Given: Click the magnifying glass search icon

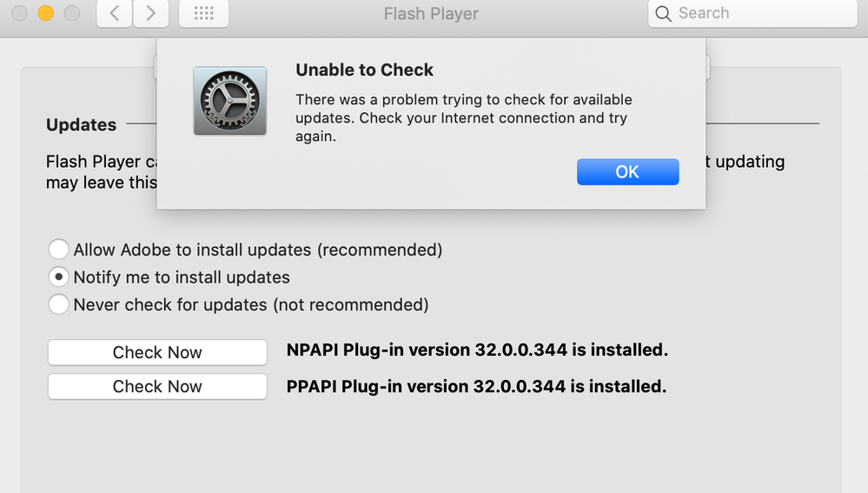Looking at the screenshot, I should pyautogui.click(x=664, y=14).
